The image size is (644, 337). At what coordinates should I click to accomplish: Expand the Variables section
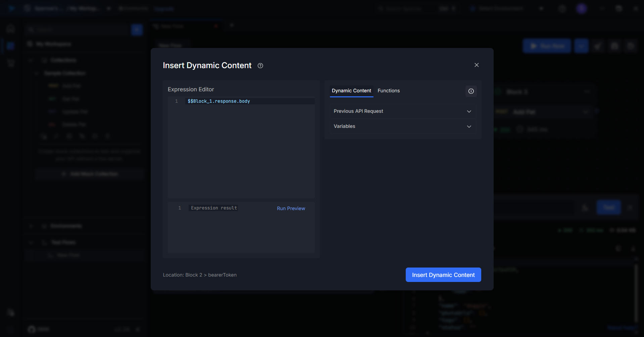click(402, 127)
